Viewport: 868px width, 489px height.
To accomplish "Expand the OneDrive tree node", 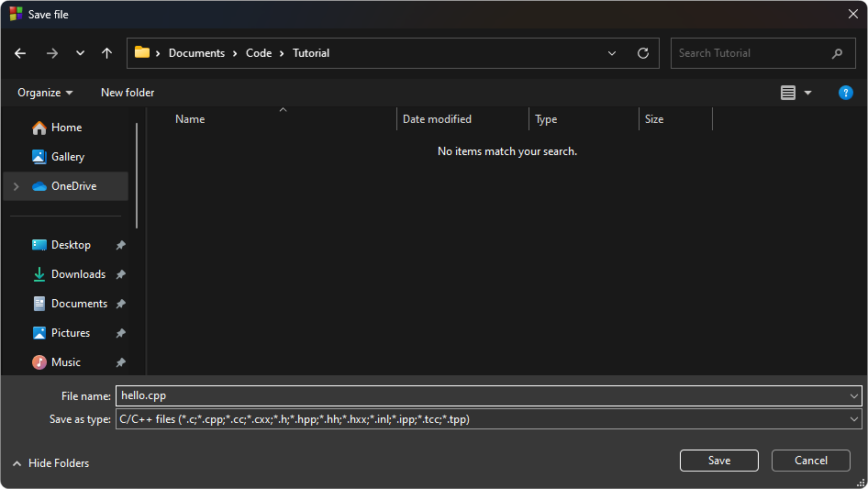I will (16, 186).
